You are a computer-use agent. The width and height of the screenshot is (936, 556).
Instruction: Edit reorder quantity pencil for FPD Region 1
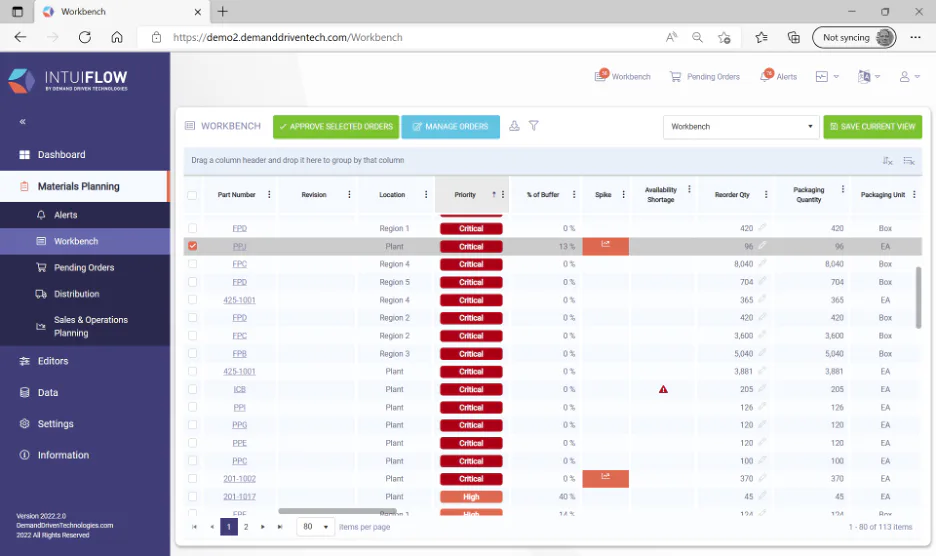(762, 228)
